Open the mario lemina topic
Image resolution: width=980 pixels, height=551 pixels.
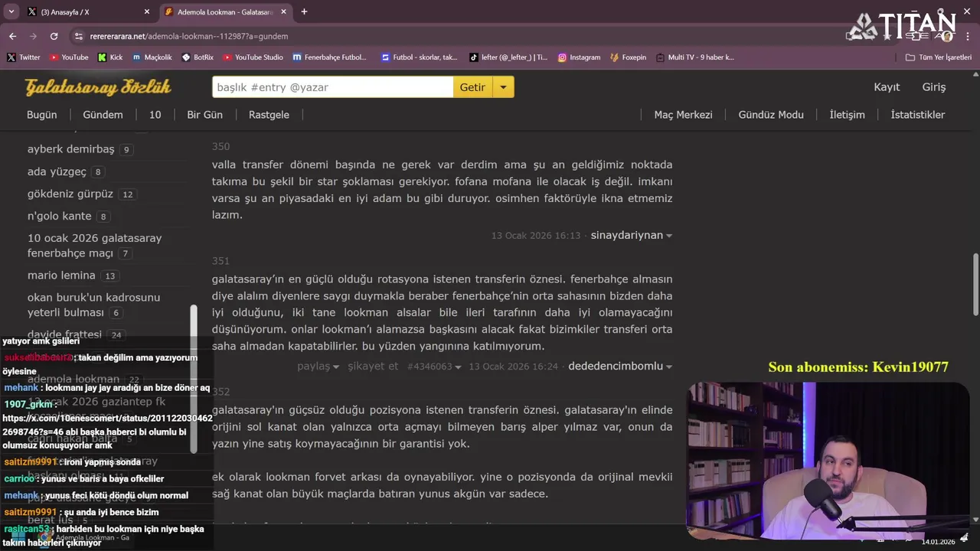click(61, 275)
